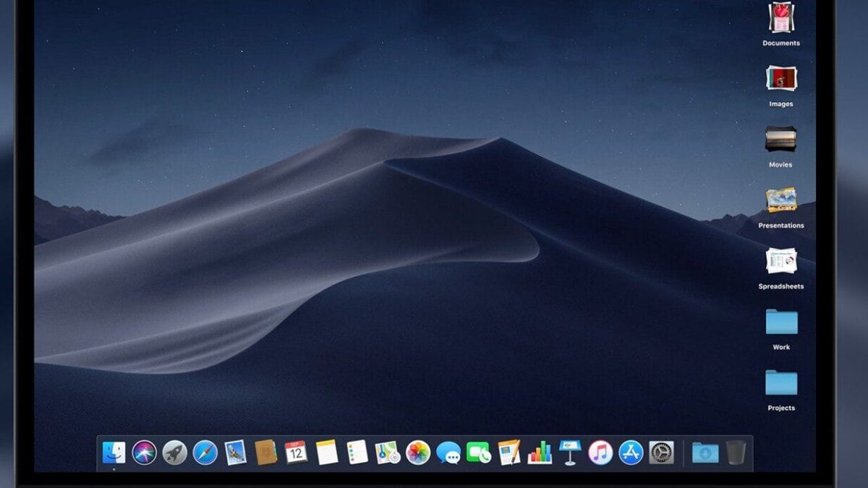This screenshot has height=488, width=868.
Task: Launch the Photos app
Action: [x=418, y=453]
